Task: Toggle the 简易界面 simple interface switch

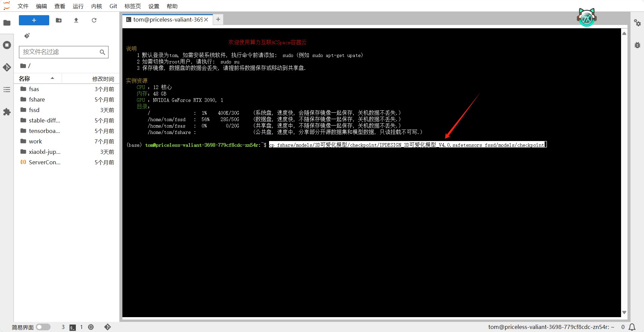Action: pos(43,327)
